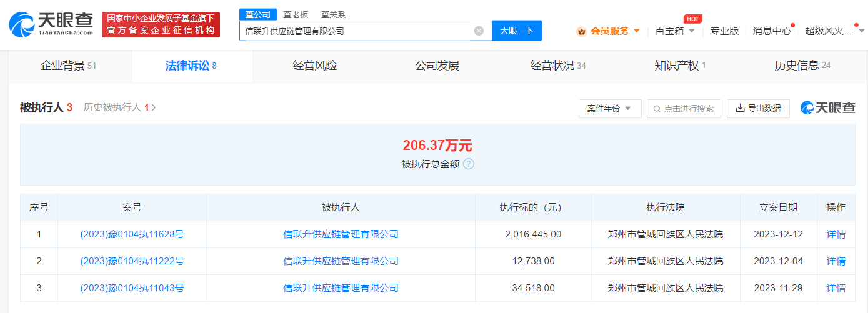Click the 会员服务 crown icon
The image size is (868, 313).
[x=581, y=31]
